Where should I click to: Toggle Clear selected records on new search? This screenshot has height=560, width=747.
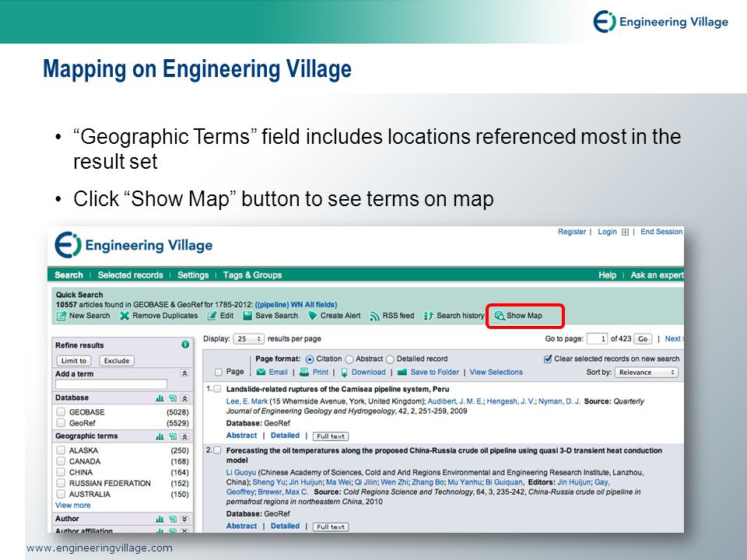pos(548,359)
